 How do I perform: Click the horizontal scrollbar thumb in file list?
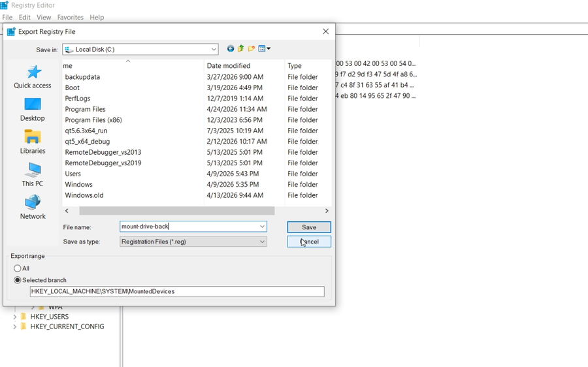(x=176, y=211)
